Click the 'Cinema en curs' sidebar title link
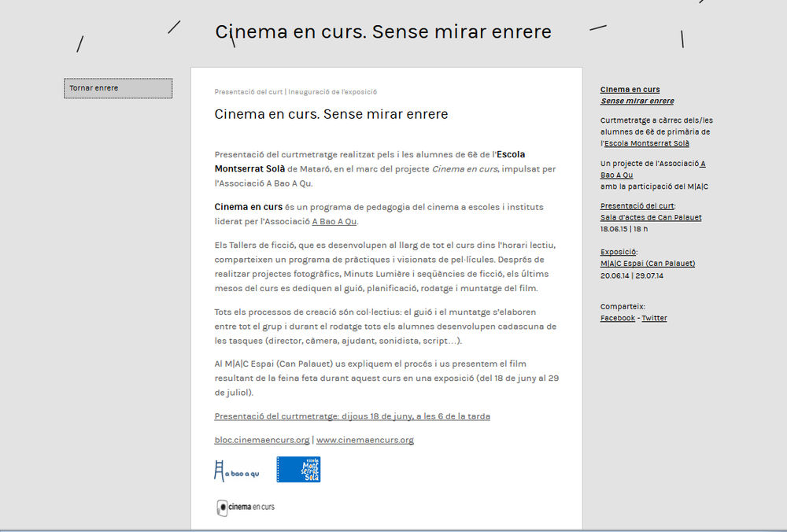The image size is (787, 532). tap(630, 90)
